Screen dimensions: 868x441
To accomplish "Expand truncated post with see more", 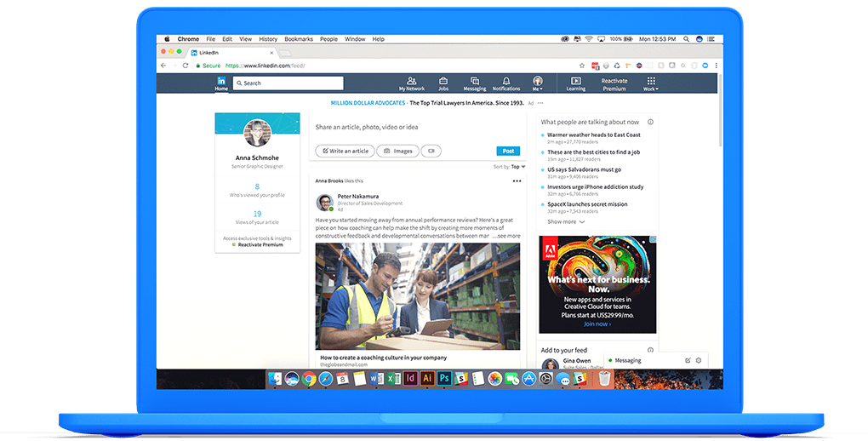I will coord(506,236).
